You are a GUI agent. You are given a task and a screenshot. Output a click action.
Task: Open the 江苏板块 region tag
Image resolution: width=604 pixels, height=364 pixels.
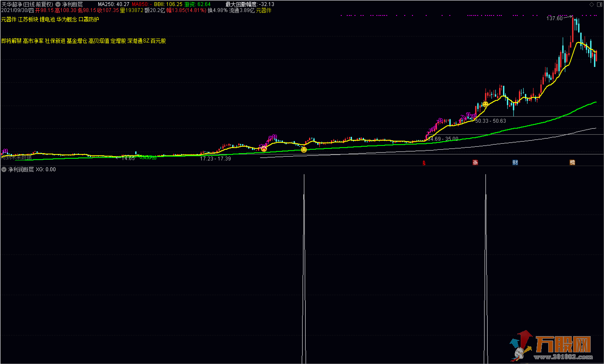(28, 19)
